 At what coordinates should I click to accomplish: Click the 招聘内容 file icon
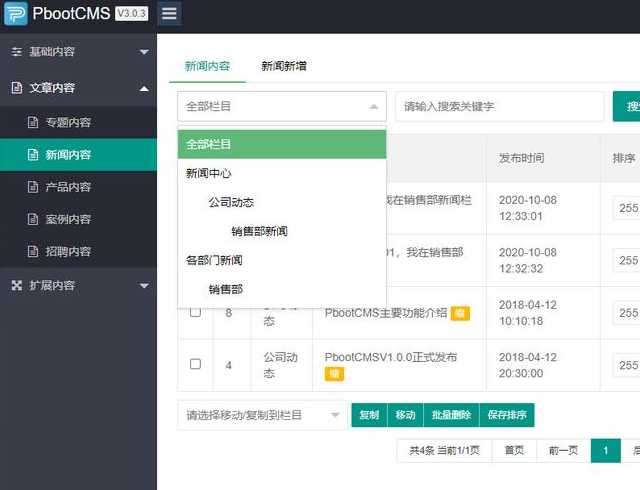[33, 252]
